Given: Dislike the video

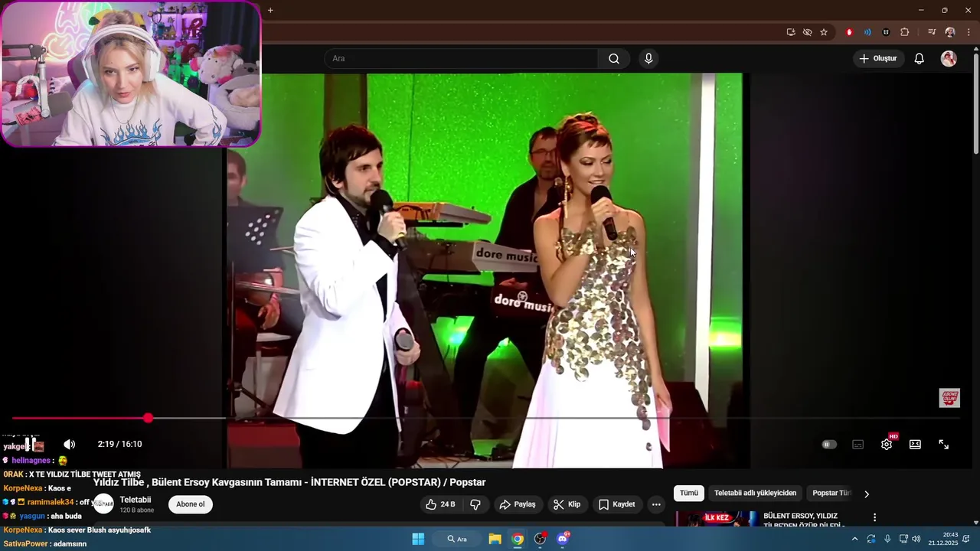Looking at the screenshot, I should 475,504.
